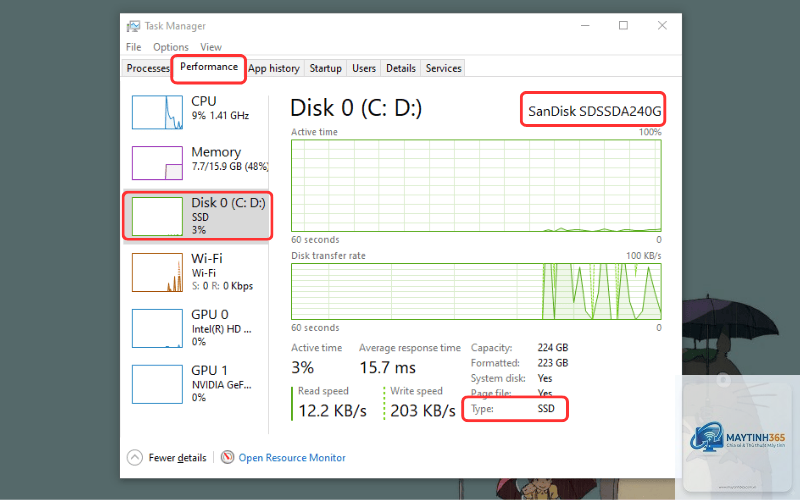Click the Formatted 223 GB value
Viewport: 800px width, 500px height.
tap(553, 363)
